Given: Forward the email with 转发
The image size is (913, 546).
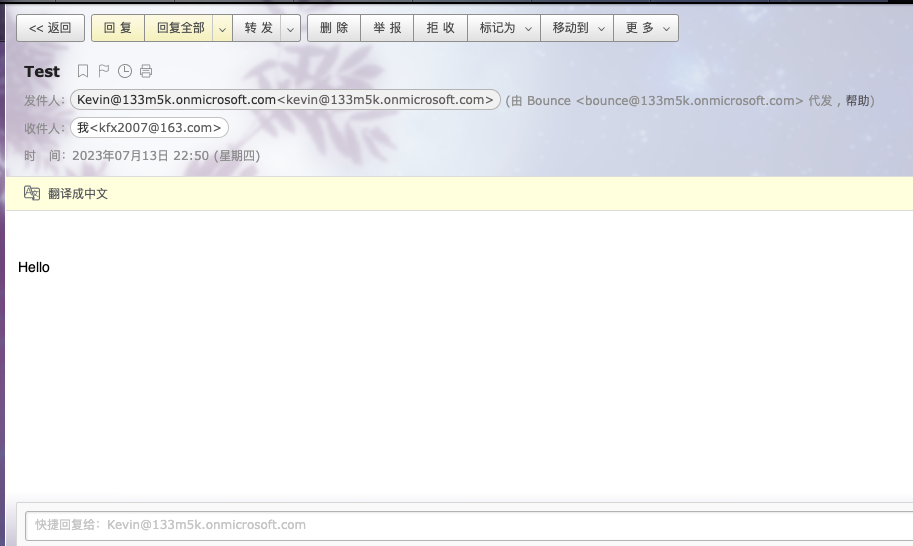Looking at the screenshot, I should [257, 28].
